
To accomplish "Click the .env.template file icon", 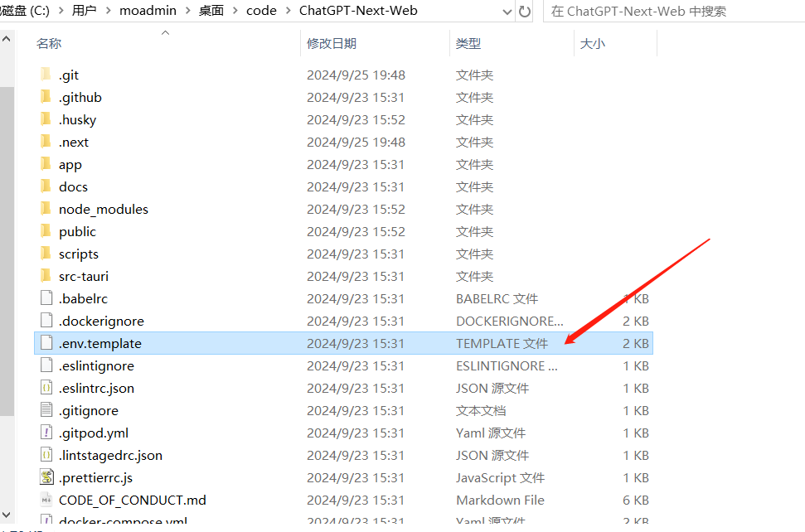I will point(46,343).
